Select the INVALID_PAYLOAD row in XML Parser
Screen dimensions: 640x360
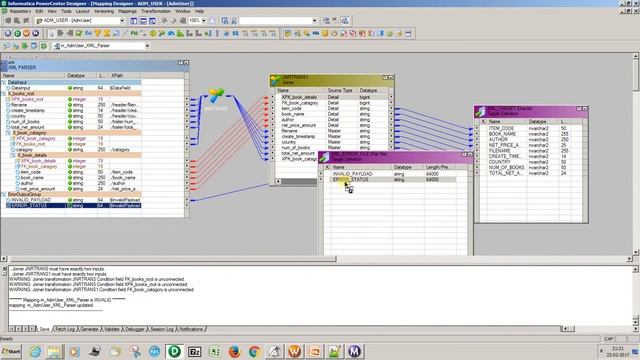[x=72, y=200]
